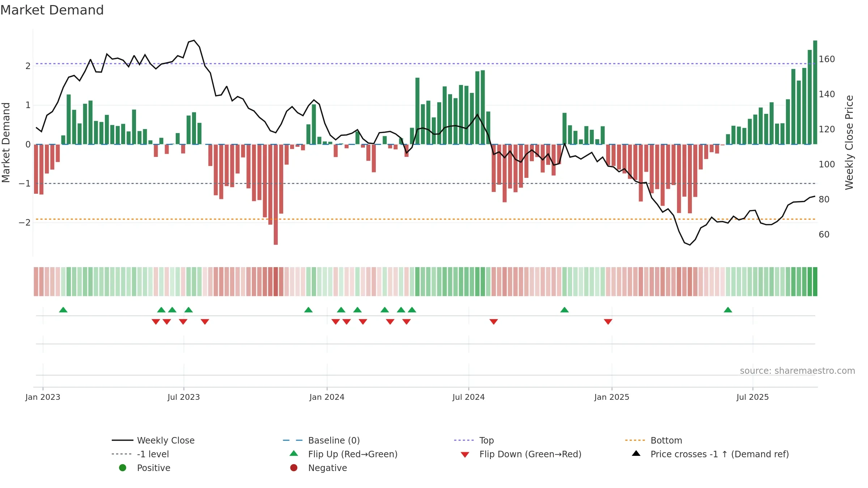Select the red flip-down triangle after Jul 2024
868x488 pixels.
tap(494, 322)
